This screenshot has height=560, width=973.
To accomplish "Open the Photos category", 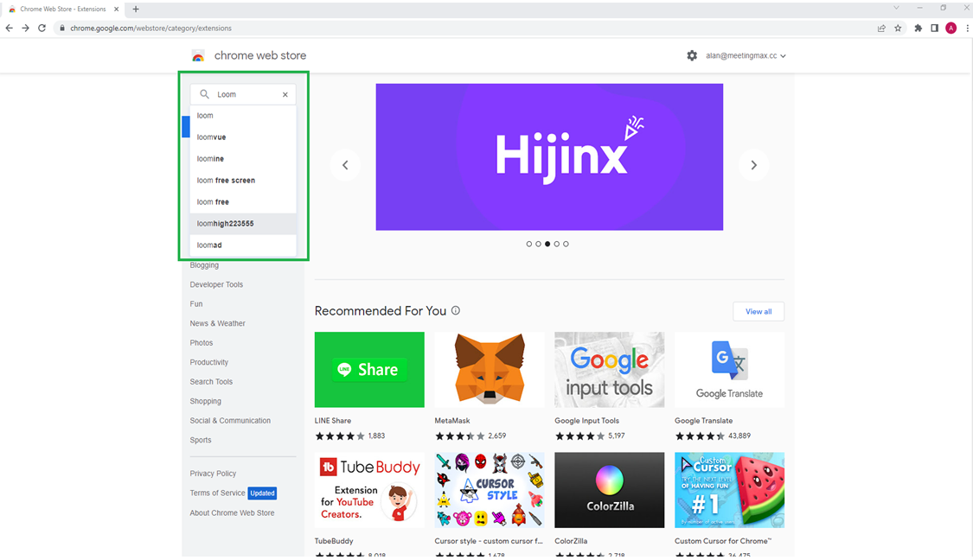I will tap(201, 343).
